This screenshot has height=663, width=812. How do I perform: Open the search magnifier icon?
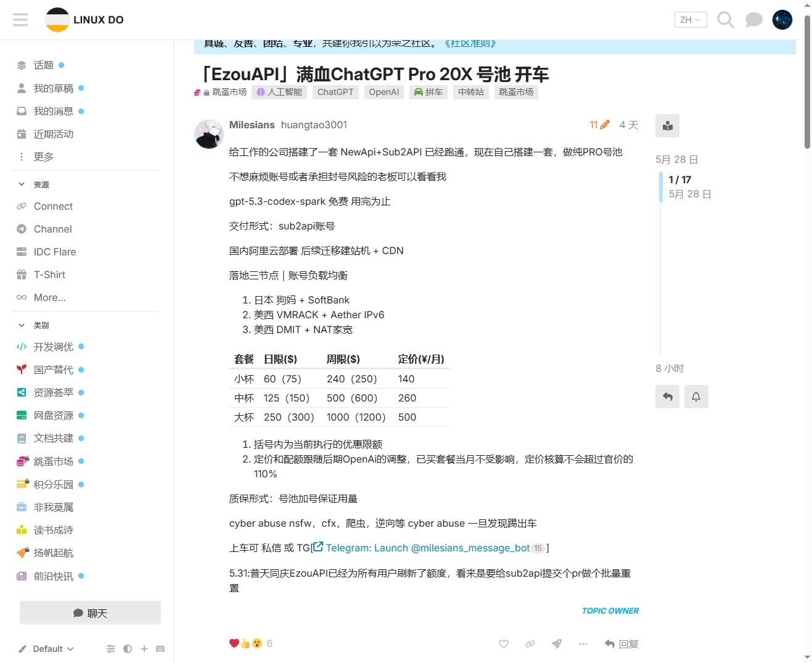click(726, 20)
